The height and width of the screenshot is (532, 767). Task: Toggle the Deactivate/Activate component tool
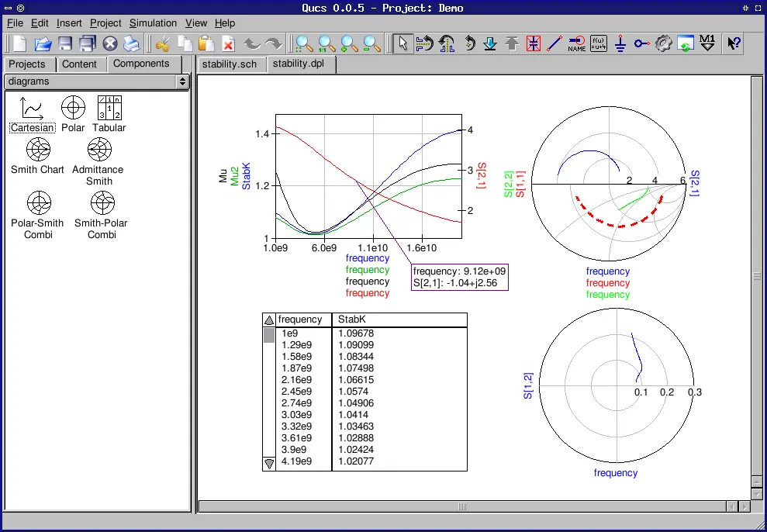click(x=533, y=43)
